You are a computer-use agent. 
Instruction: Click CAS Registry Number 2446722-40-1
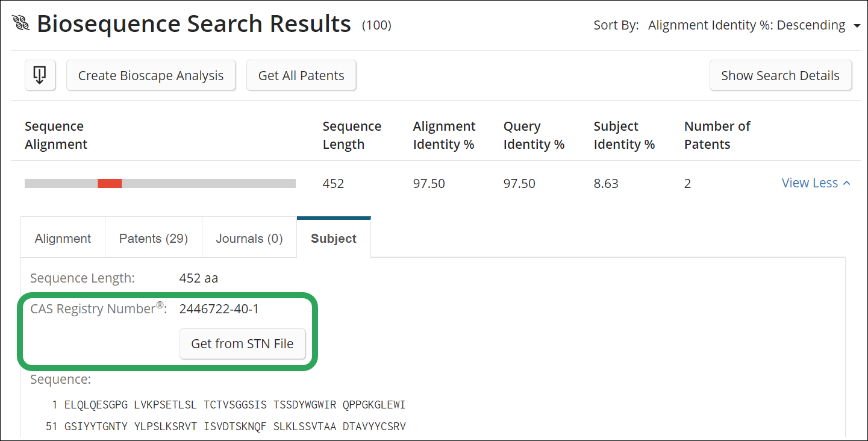point(219,309)
